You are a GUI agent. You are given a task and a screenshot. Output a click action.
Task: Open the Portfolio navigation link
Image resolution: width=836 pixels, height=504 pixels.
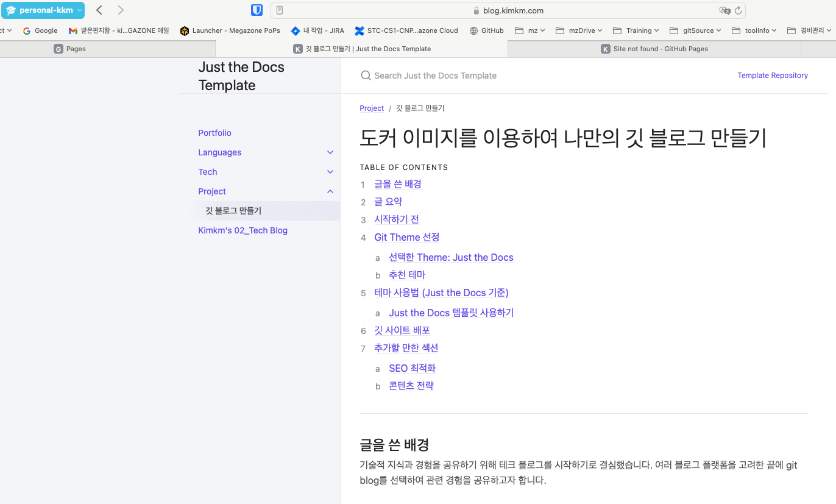[x=214, y=133]
